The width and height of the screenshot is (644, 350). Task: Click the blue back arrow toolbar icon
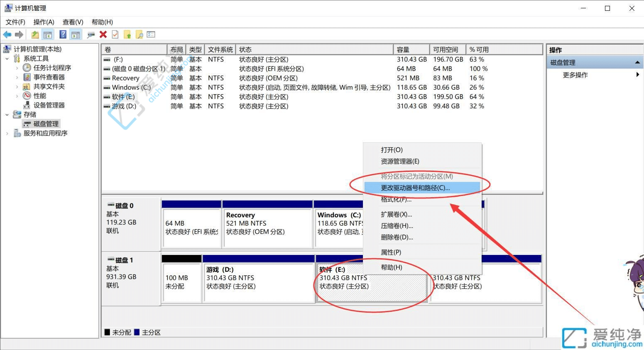(7, 35)
